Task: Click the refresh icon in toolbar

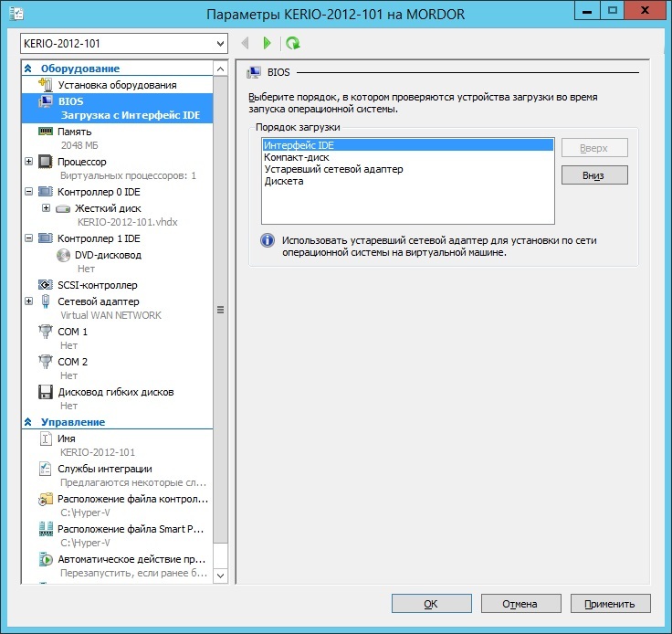Action: (x=292, y=43)
